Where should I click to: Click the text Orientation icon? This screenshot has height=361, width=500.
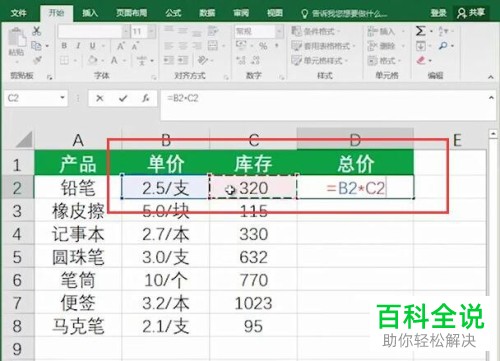(202, 60)
